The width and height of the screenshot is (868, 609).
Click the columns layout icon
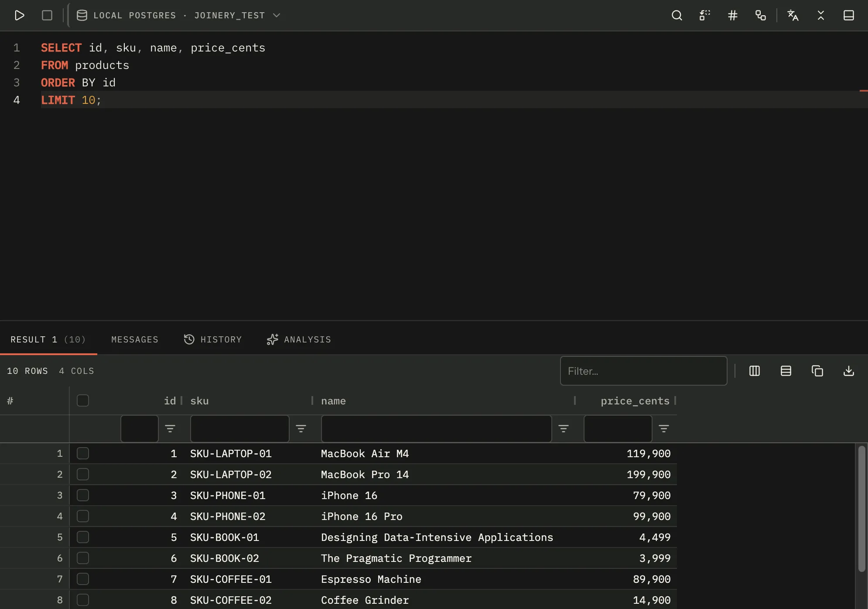754,371
